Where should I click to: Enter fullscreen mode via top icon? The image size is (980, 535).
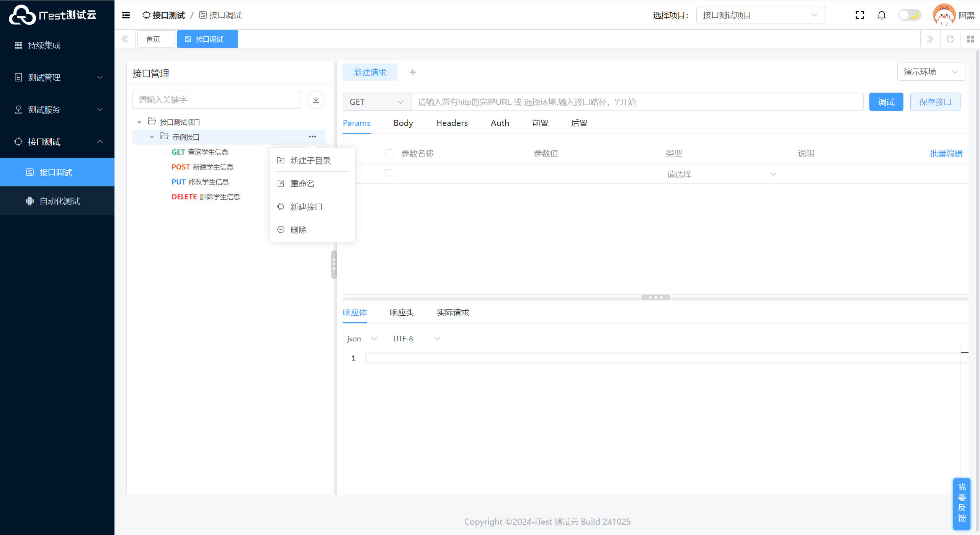(x=860, y=15)
